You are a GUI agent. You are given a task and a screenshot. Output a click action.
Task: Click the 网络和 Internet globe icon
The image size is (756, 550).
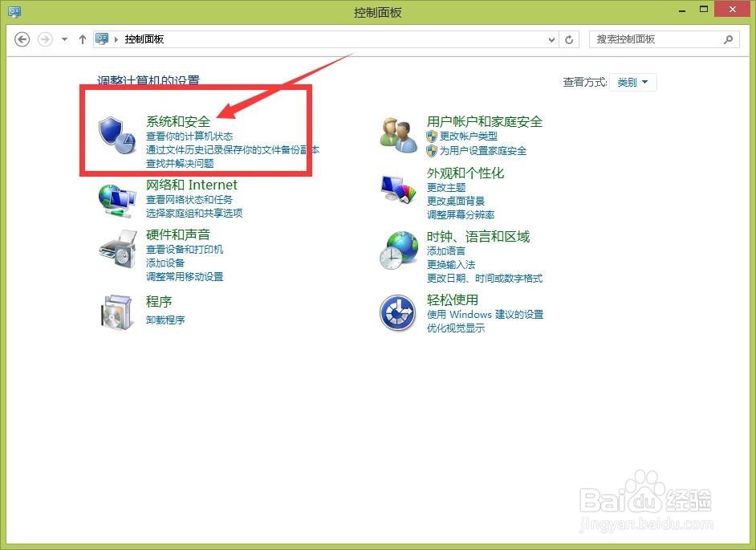(x=116, y=197)
